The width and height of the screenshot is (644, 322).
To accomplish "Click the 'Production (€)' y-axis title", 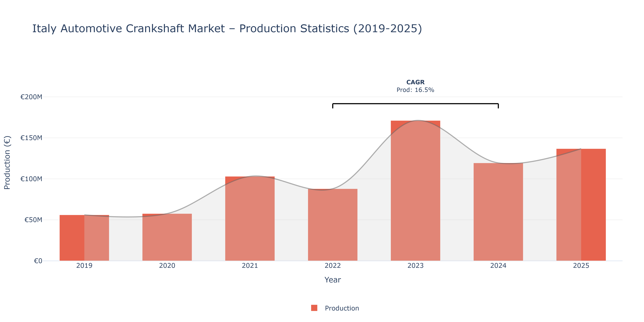I will tap(7, 162).
